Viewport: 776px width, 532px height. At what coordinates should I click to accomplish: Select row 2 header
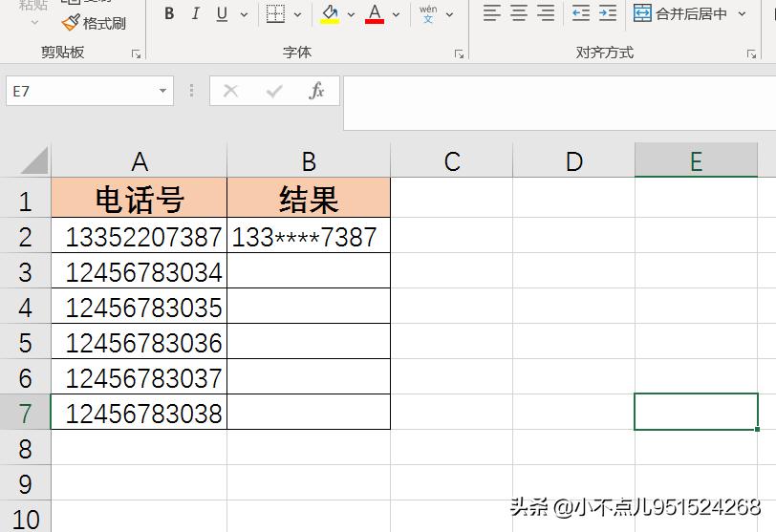pyautogui.click(x=25, y=236)
